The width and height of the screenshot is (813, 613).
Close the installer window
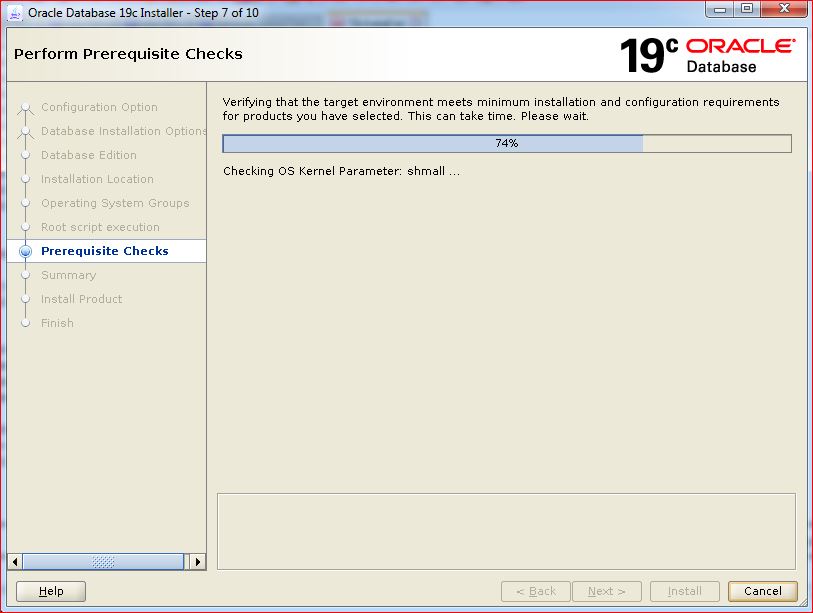click(x=784, y=9)
